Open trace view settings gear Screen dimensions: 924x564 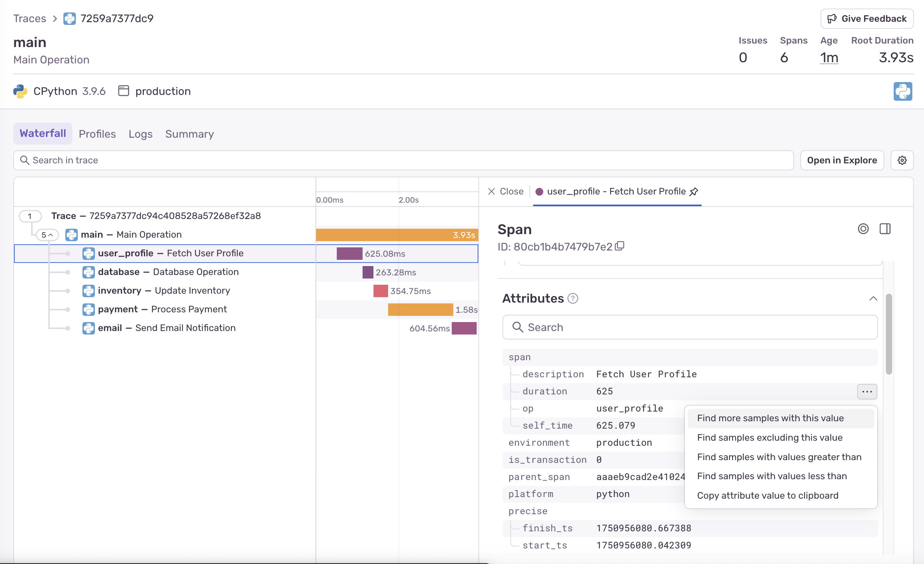coord(902,160)
